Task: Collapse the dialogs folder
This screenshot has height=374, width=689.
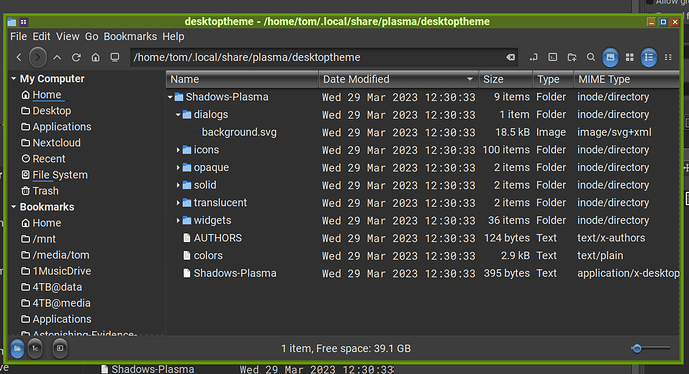Action: 178,115
